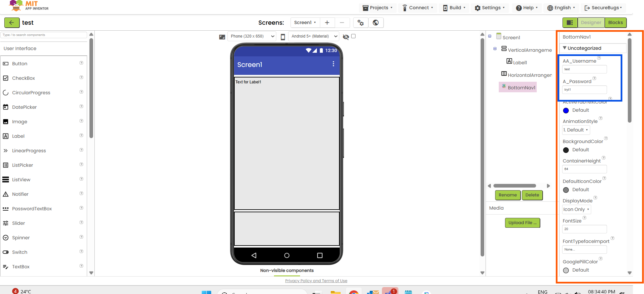Image resolution: width=644 pixels, height=294 pixels.
Task: Open the DisplayMode Icon Only dropdown
Action: [576, 210]
